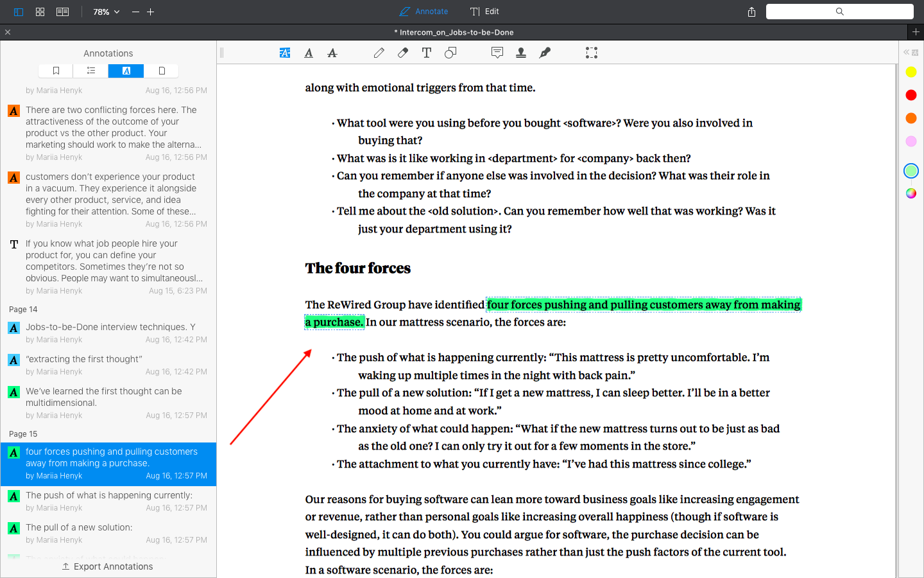Select the Note comment tool
This screenshot has height=578, width=924.
497,53
